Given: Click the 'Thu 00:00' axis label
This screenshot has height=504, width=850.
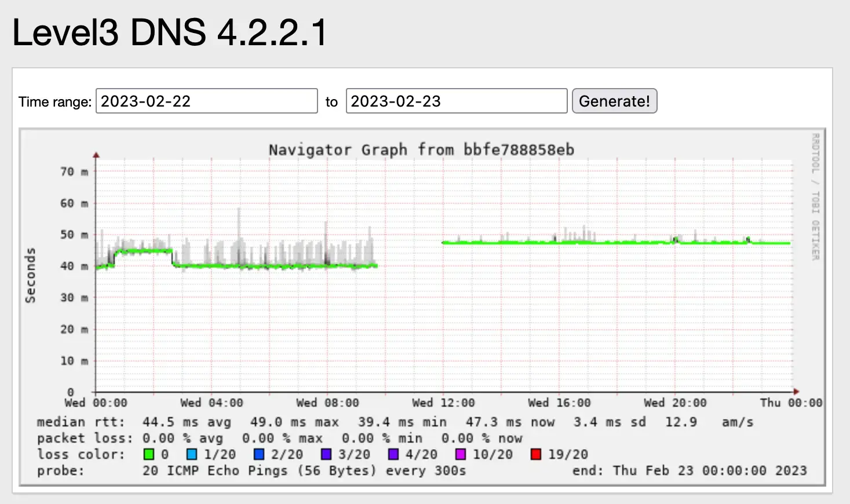Looking at the screenshot, I should pos(791,403).
